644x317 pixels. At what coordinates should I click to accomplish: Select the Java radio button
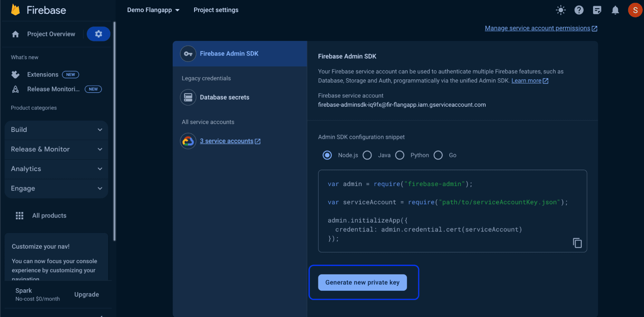coord(367,155)
